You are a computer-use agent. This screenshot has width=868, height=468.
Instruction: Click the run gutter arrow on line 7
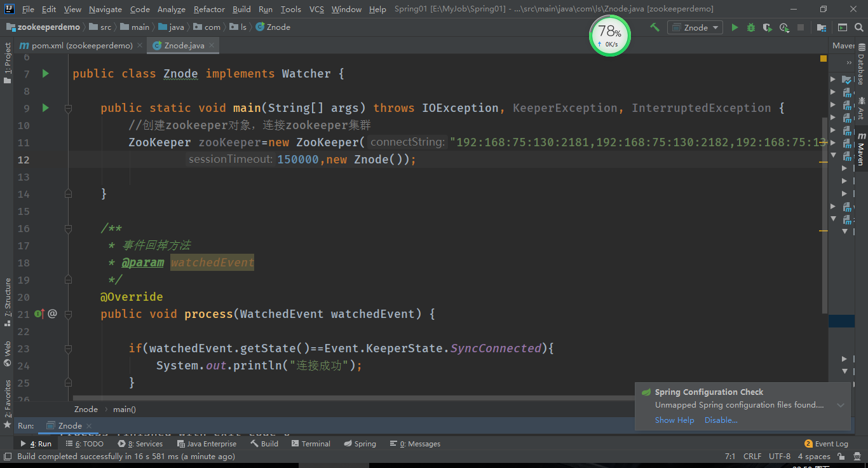pyautogui.click(x=45, y=74)
